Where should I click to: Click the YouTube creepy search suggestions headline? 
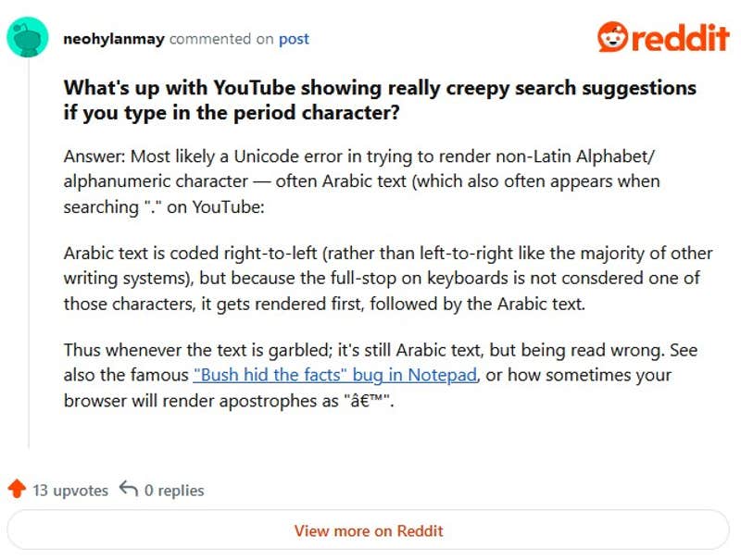point(379,100)
